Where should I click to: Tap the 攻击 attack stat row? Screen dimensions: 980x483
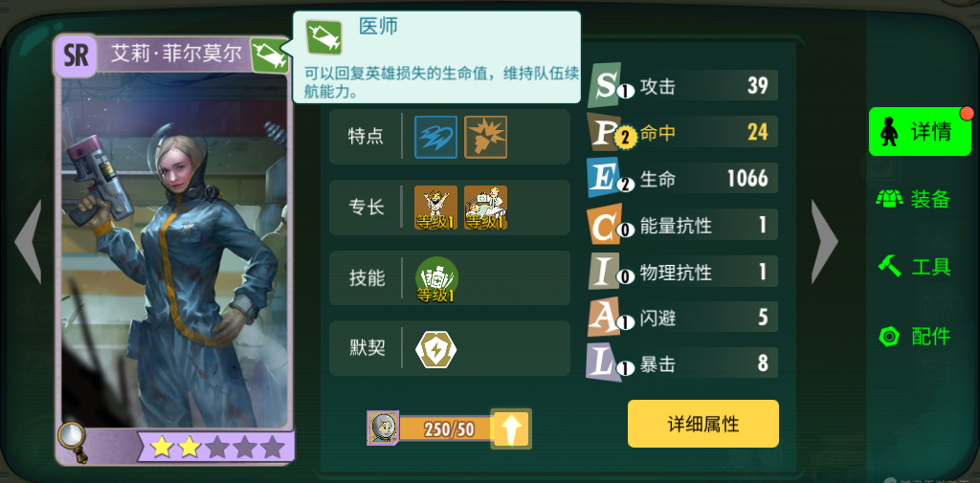tap(682, 86)
